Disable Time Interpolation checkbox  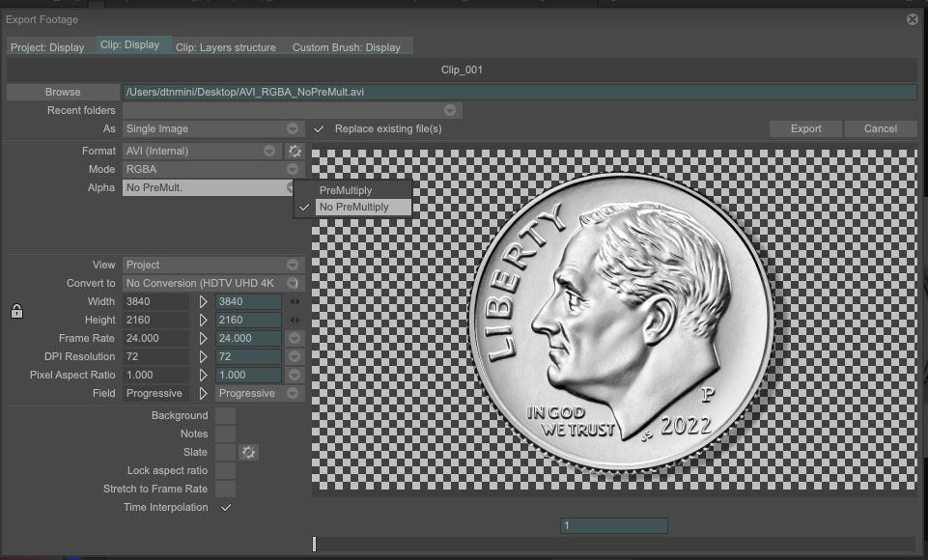[x=226, y=507]
